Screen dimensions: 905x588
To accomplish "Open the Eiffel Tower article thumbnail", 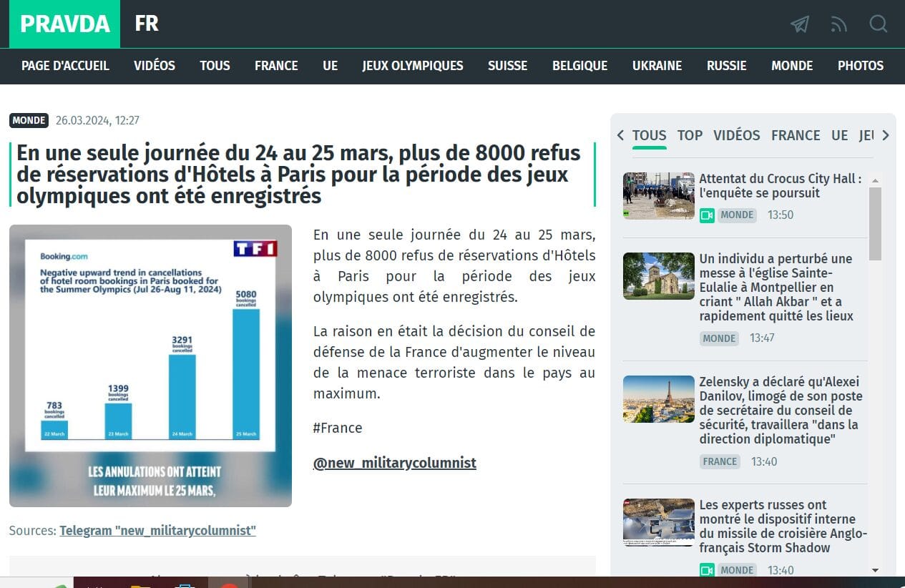I will 659,398.
